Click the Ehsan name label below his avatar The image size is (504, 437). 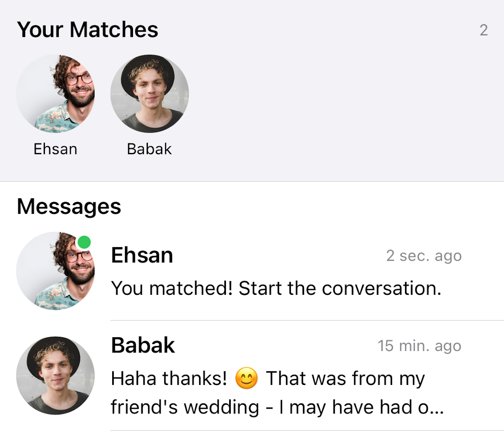[x=55, y=149]
